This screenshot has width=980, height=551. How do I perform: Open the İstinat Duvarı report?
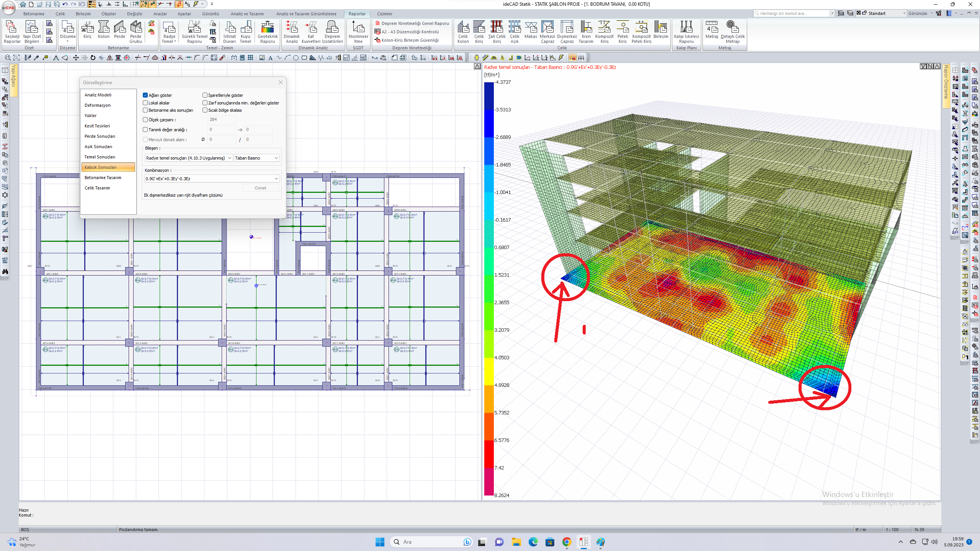click(230, 32)
